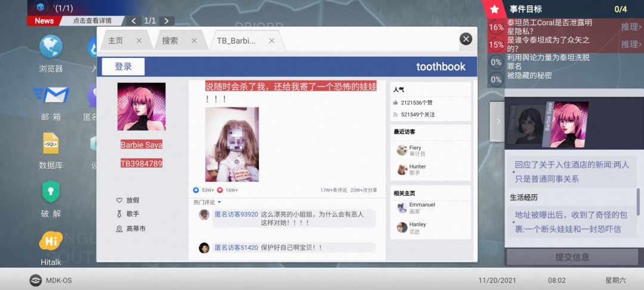Open the 浏览器 browser globe icon
The image size is (644, 290).
pyautogui.click(x=51, y=47)
